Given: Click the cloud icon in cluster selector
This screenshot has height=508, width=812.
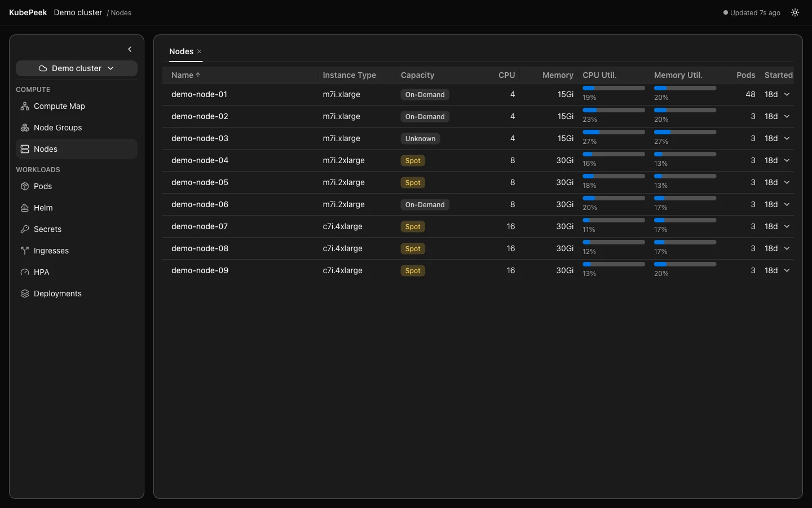Looking at the screenshot, I should [x=43, y=68].
